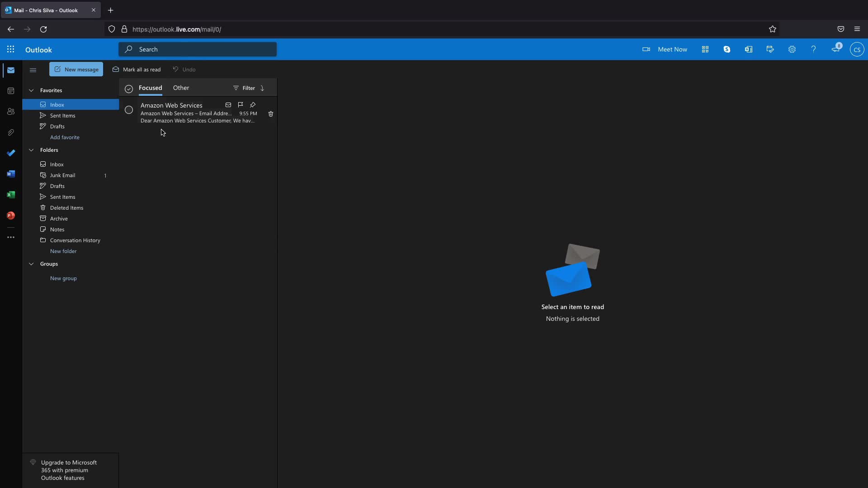Pin the Amazon Web Services message
868x488 pixels.
(x=253, y=105)
